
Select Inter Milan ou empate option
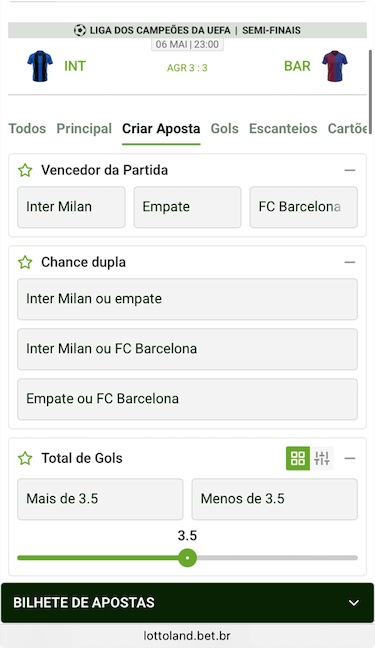click(x=187, y=299)
